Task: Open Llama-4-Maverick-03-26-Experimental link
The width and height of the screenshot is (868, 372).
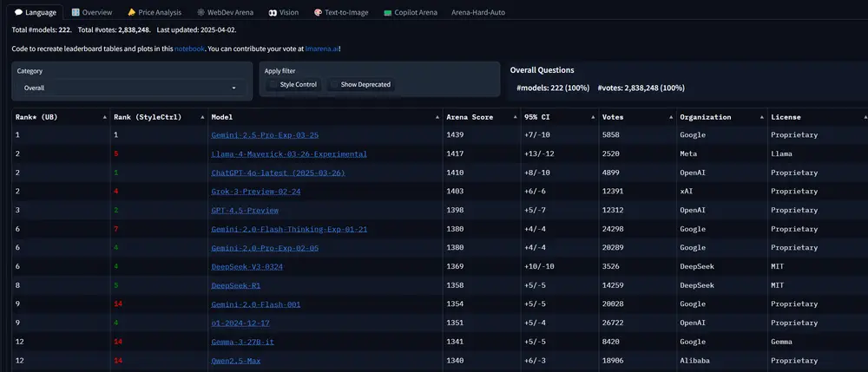Action: pos(289,154)
